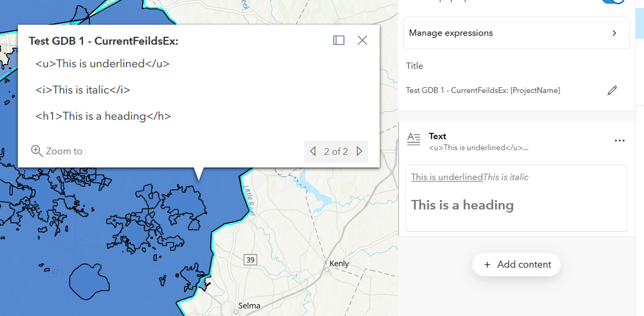
Task: Click the Title field value text
Action: coord(483,90)
